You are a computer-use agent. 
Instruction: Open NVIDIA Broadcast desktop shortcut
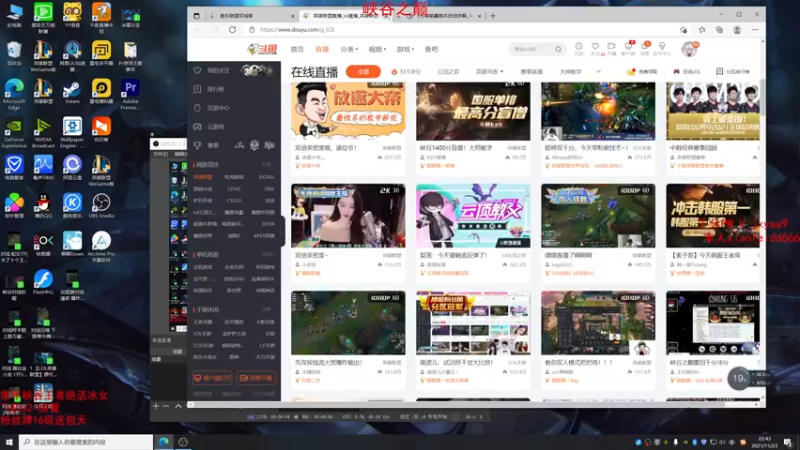pyautogui.click(x=43, y=133)
